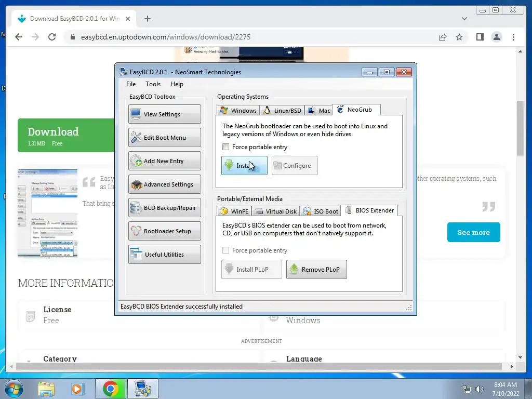Enable NeoGrub Force portable entry checkbox
Image resolution: width=532 pixels, height=399 pixels.
pos(225,147)
